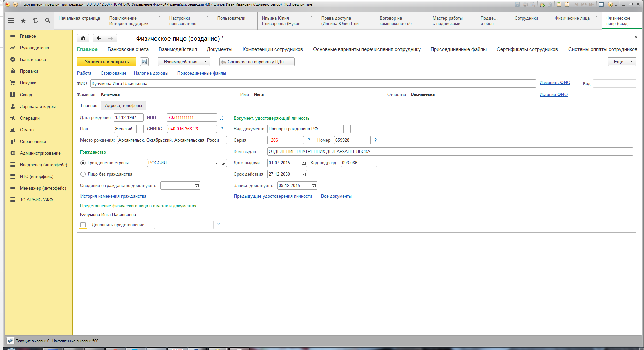Image resolution: width=644 pixels, height=350 pixels.
Task: Click Согласие на обработку ПДн button
Action: tap(257, 62)
